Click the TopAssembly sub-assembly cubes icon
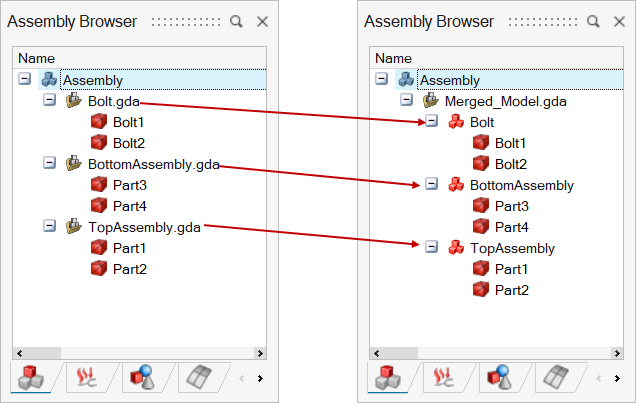Viewport: 636px width, 403px height. 456,247
